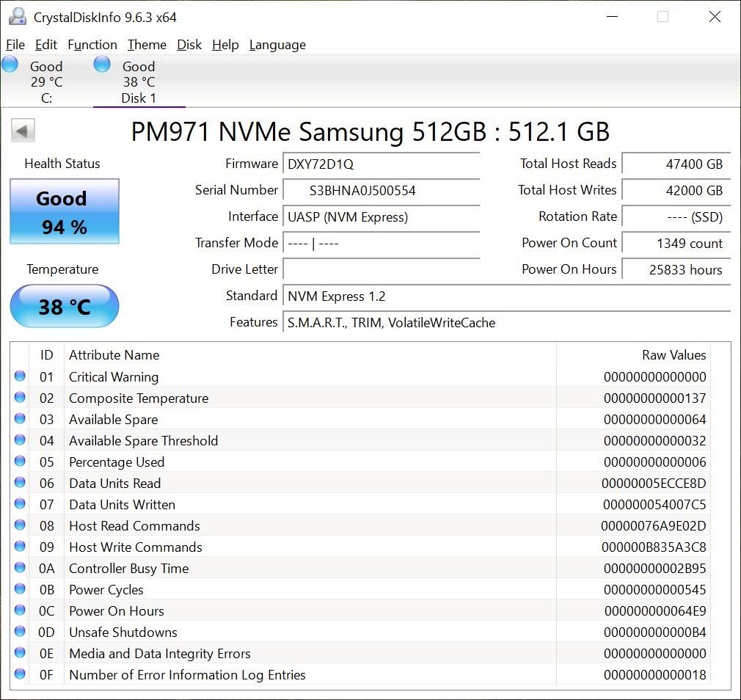741x700 pixels.
Task: Click Rotation Rate value ---- (SSD)
Action: click(676, 217)
